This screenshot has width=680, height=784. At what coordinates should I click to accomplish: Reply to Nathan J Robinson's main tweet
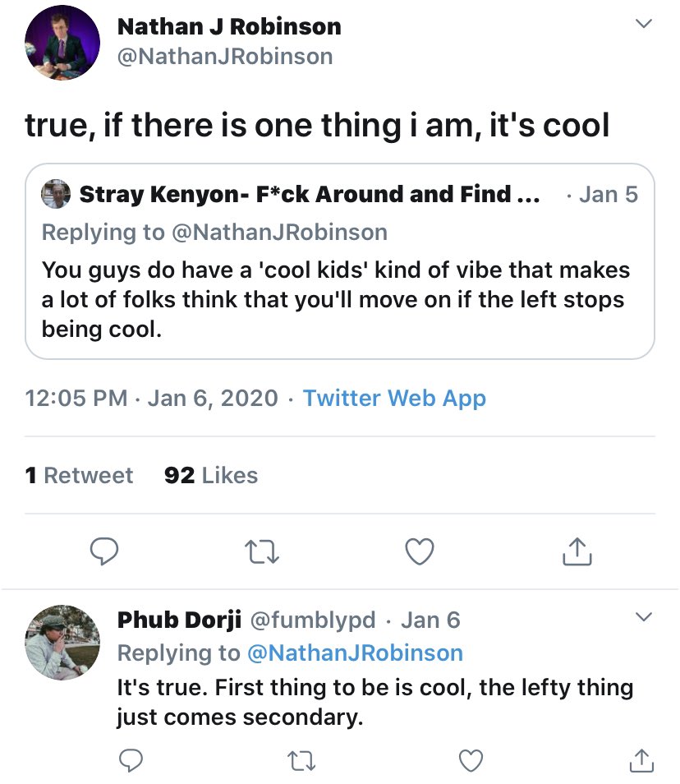point(104,552)
